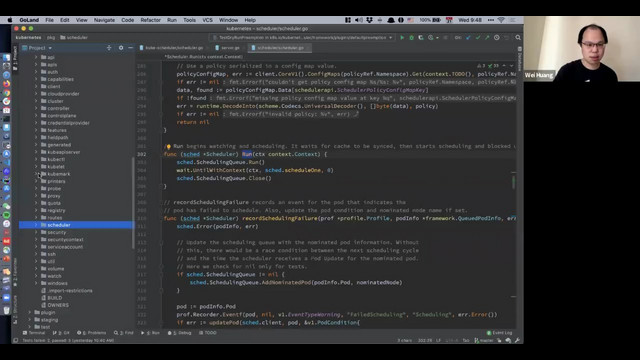Open the Trash icon in the Dock
Screen dimensions: 640x360
7,310
